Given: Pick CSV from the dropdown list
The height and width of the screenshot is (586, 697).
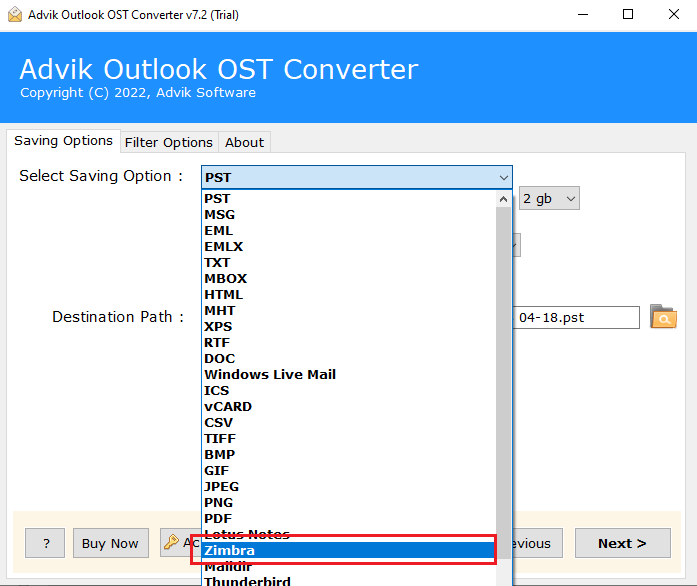Looking at the screenshot, I should pyautogui.click(x=348, y=422).
